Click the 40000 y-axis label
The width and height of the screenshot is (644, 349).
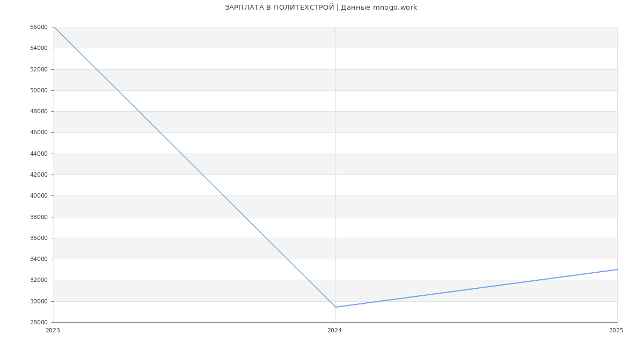[40, 195]
